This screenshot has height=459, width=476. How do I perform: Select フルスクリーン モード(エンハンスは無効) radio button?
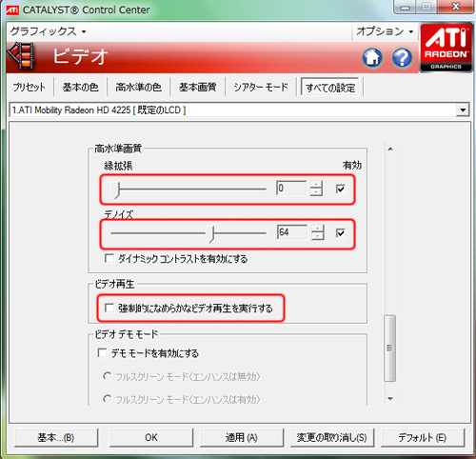pos(108,376)
